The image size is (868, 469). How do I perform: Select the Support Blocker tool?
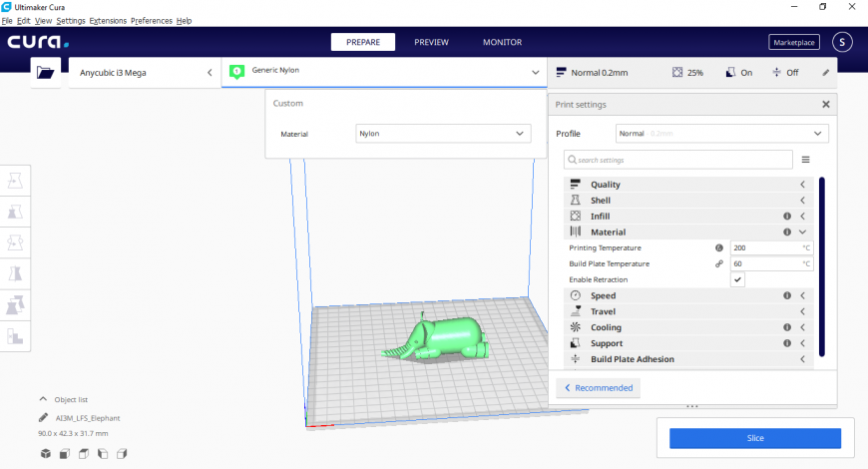tap(15, 335)
